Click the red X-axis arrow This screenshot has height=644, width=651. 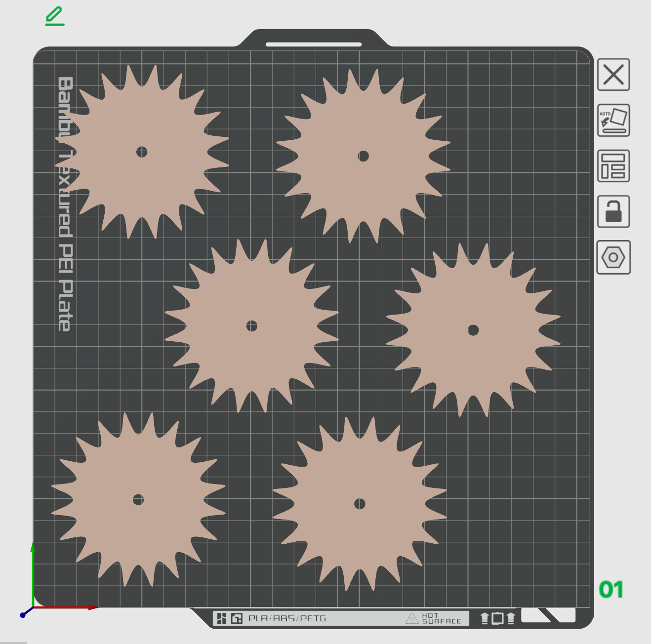pos(92,607)
